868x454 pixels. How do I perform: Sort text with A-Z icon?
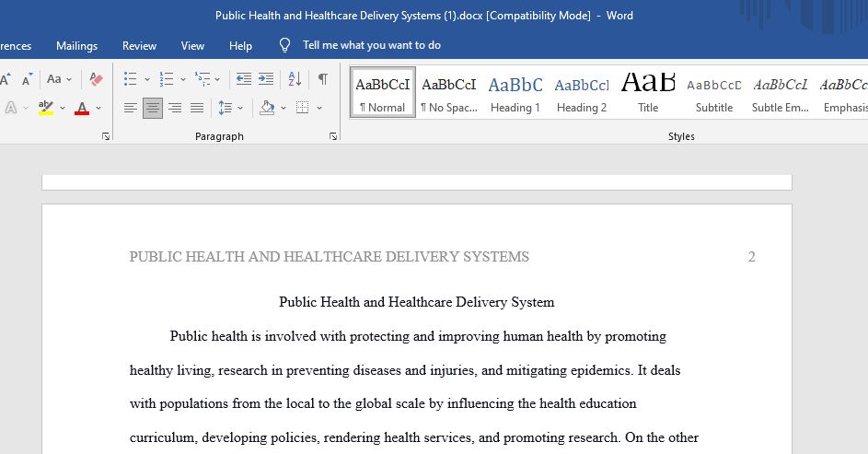tap(295, 79)
